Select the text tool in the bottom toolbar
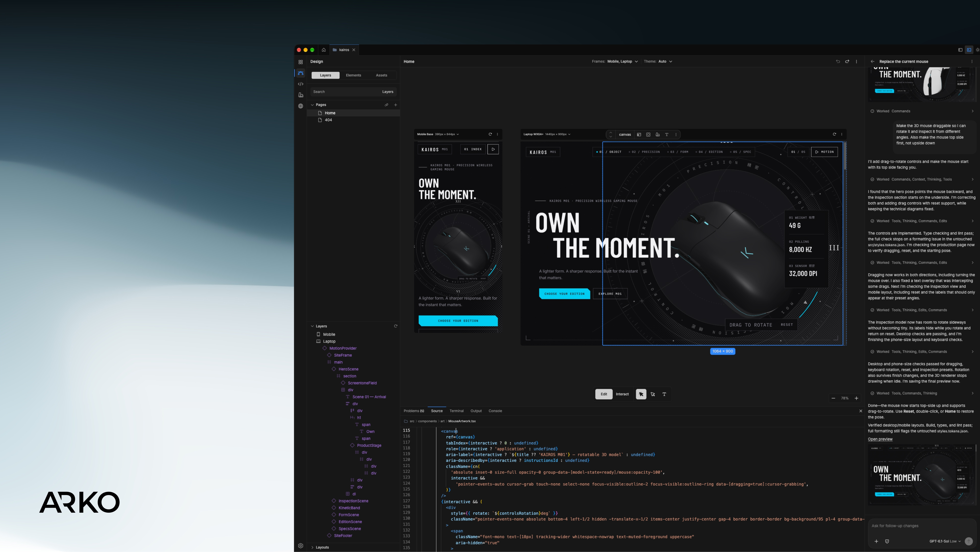 (x=664, y=394)
